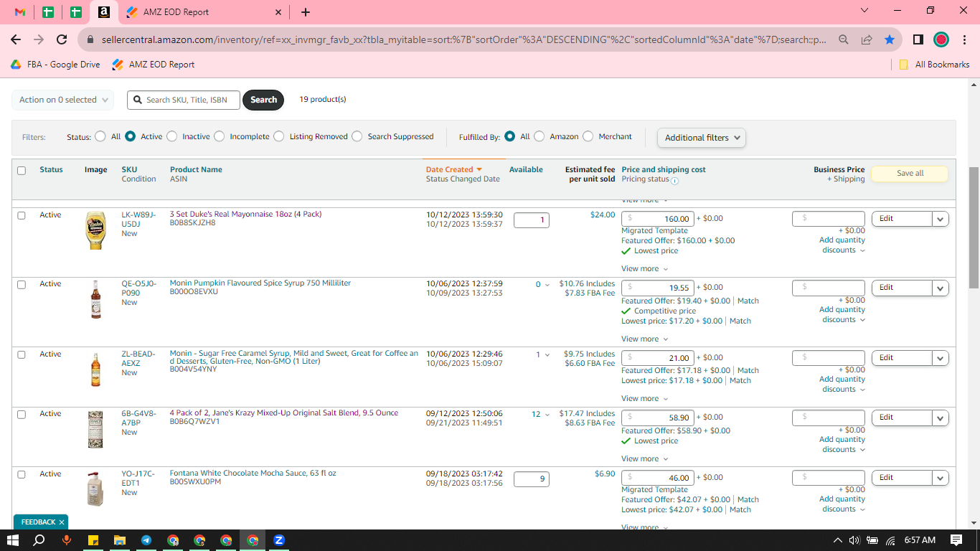Open the Windows Start menu
Screen dimensions: 980x551
tap(13, 540)
